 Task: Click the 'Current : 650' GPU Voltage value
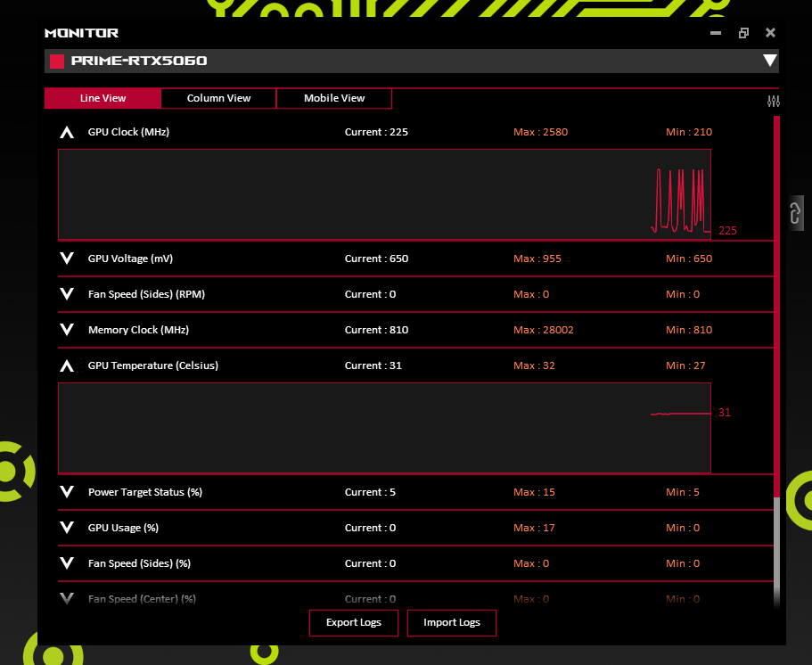tap(376, 259)
